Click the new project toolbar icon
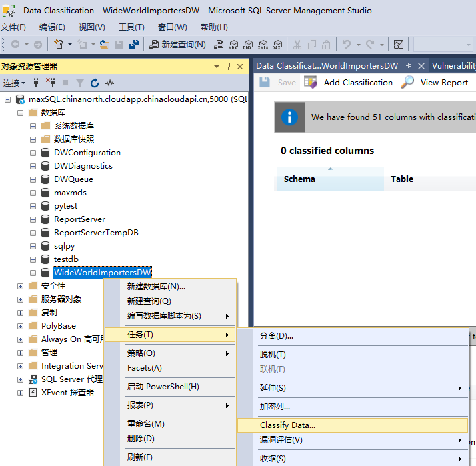 (58, 45)
